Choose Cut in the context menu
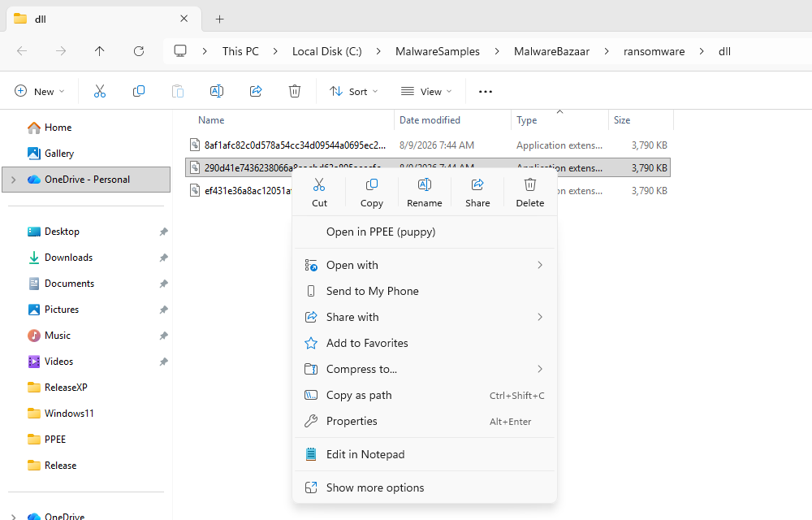The height and width of the screenshot is (520, 812). coord(319,193)
